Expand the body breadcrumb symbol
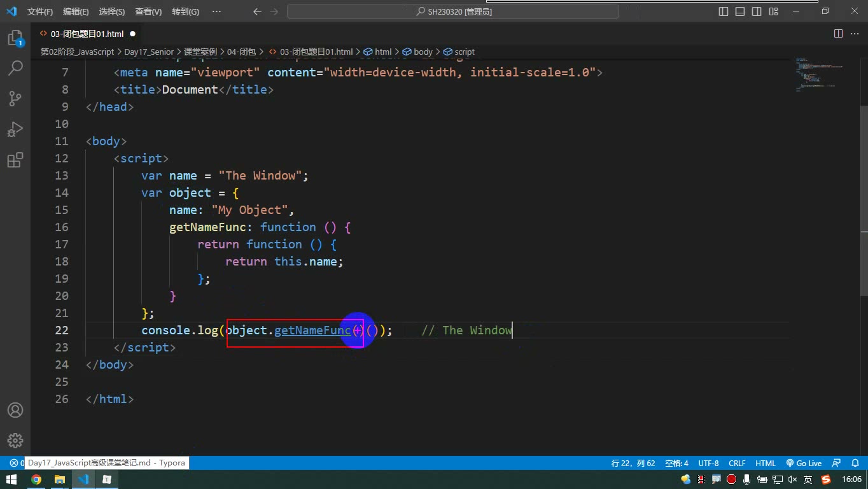This screenshot has height=489, width=868. click(417, 52)
